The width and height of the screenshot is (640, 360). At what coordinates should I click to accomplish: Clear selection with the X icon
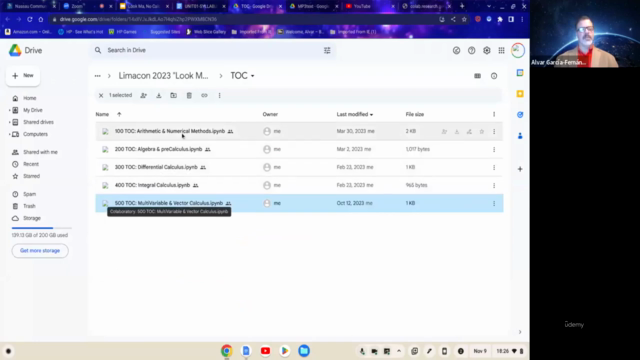pos(101,96)
